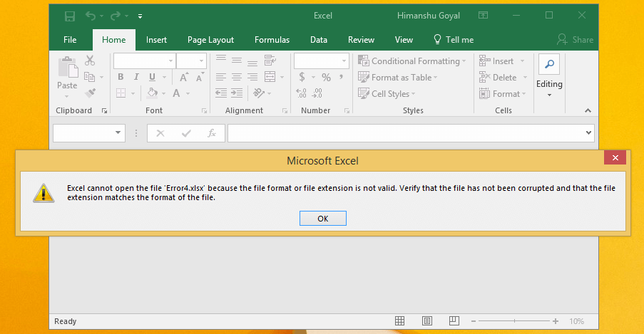644x334 pixels.
Task: Click Insert cells button
Action: coord(496,61)
